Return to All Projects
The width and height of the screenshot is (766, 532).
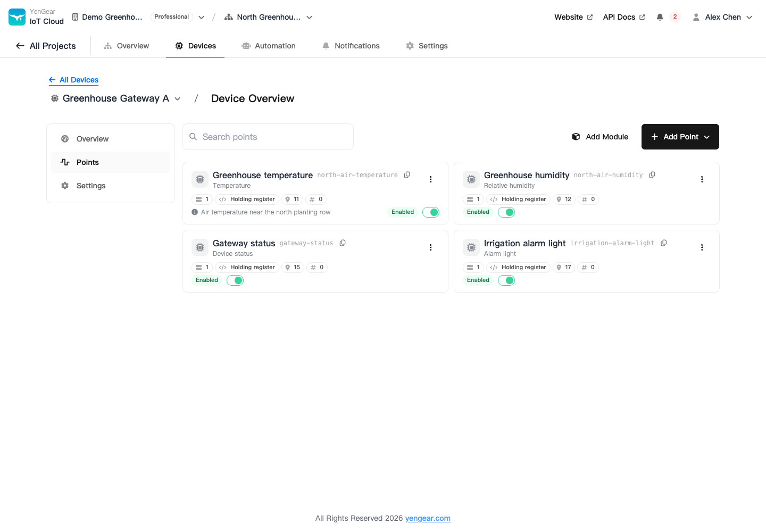coord(46,46)
